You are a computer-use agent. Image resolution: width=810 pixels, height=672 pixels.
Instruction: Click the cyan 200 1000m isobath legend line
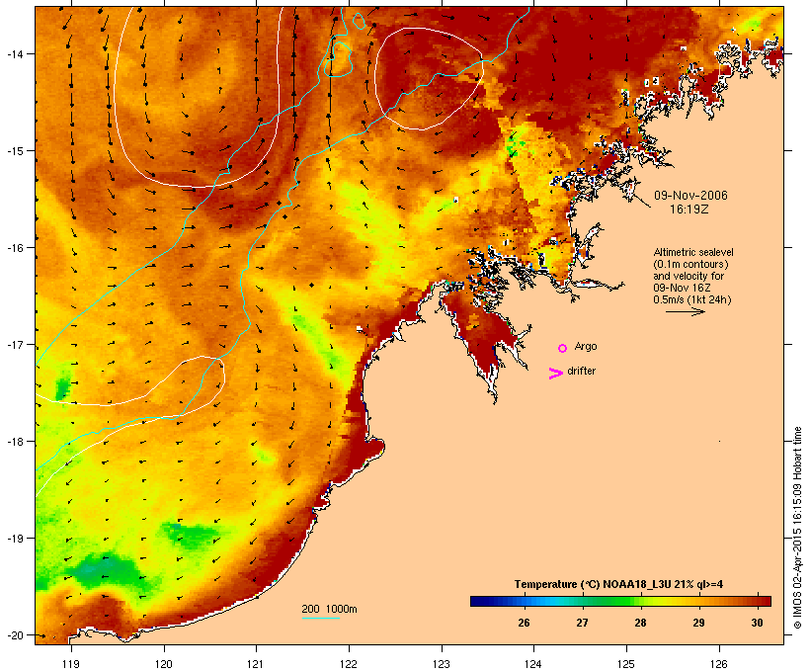(321, 618)
